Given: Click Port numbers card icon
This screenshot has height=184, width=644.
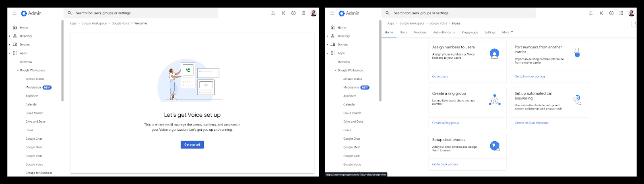Looking at the screenshot, I should click(x=577, y=53).
